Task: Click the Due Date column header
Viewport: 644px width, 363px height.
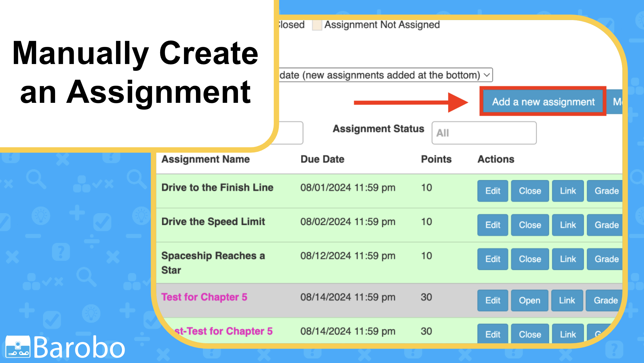Action: 322,159
